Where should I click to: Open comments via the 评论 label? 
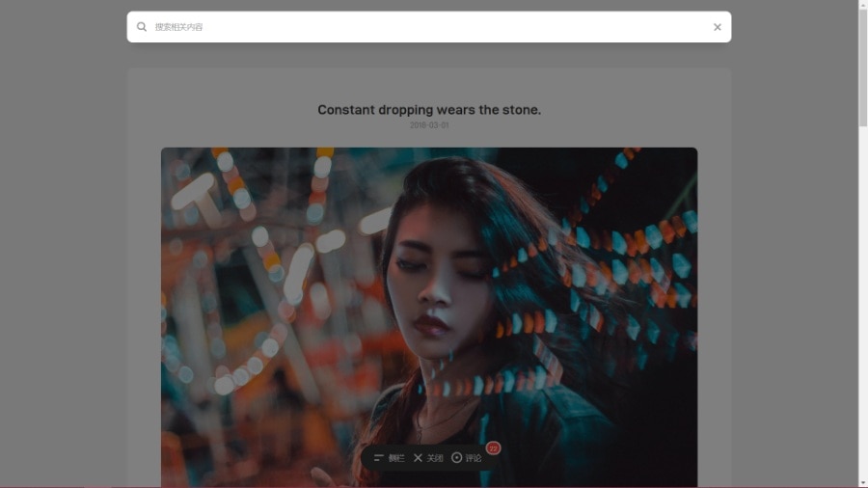pyautogui.click(x=474, y=458)
